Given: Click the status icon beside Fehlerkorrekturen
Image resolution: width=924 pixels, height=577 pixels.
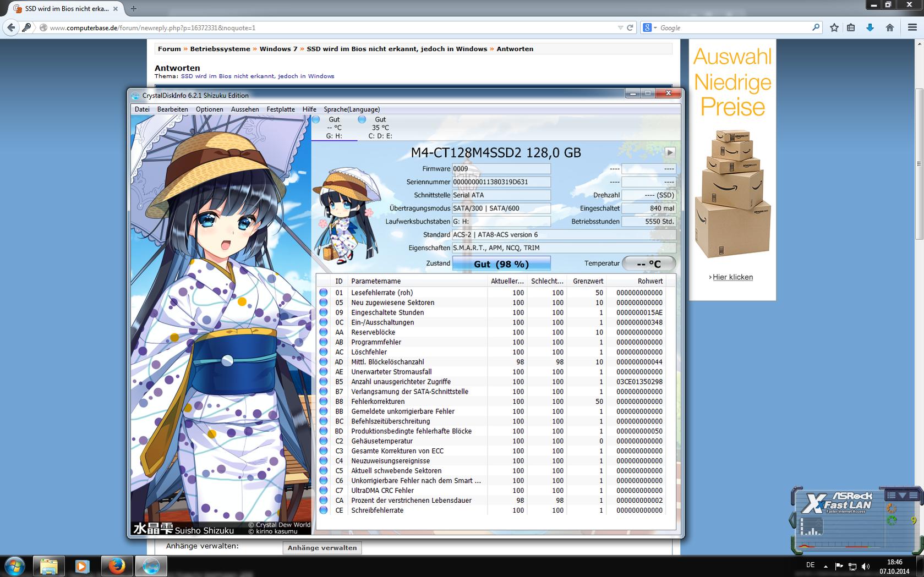Looking at the screenshot, I should pos(324,402).
